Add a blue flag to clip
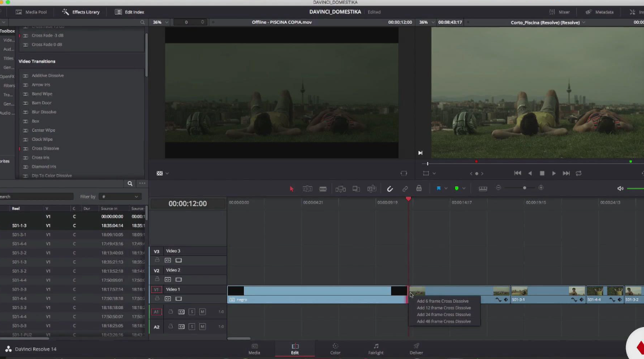This screenshot has height=359, width=644. tap(439, 189)
